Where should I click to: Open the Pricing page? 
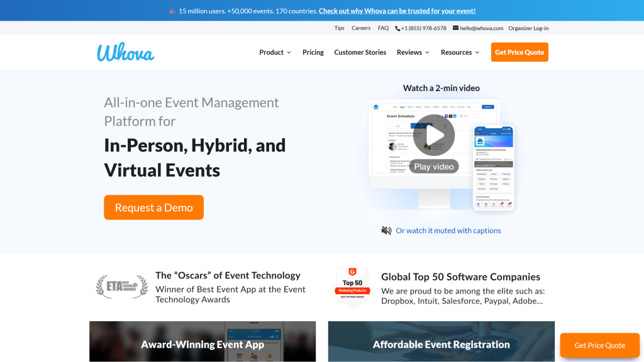[313, 52]
